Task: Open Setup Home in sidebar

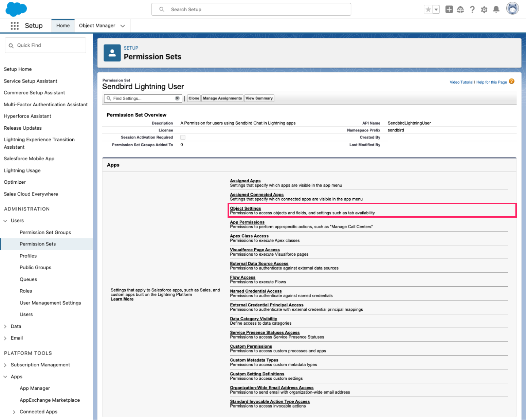Action: tap(18, 69)
